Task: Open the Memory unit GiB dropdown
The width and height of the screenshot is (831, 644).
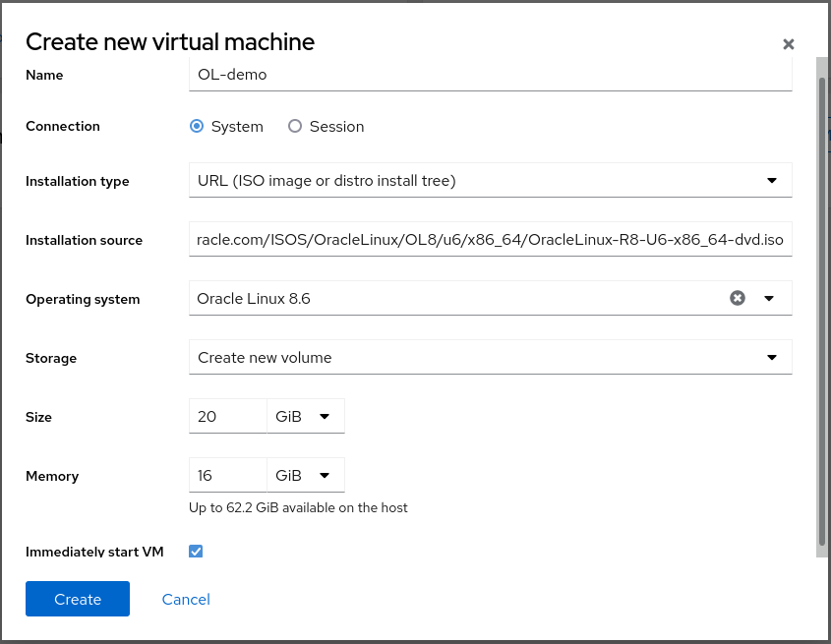Action: coord(306,476)
